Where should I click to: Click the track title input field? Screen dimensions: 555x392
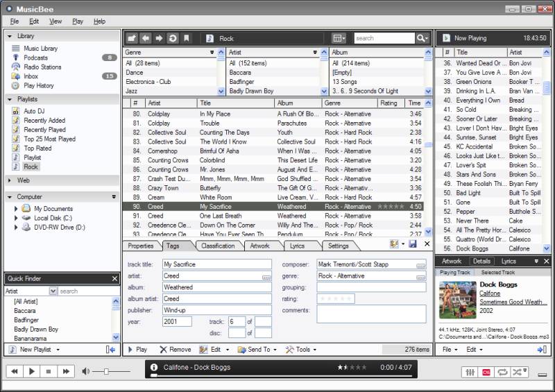pos(217,264)
